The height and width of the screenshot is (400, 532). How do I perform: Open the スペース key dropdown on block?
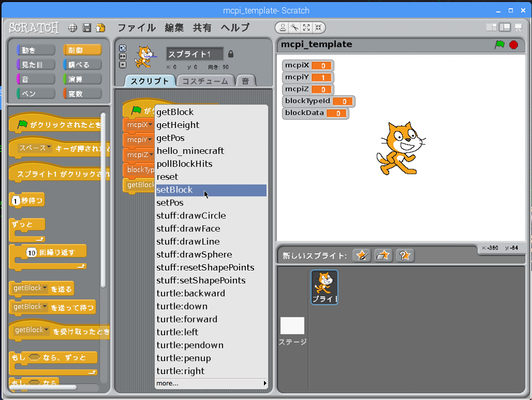click(x=49, y=148)
